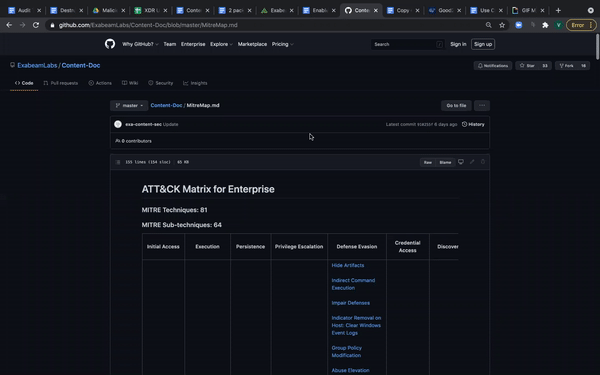This screenshot has height=375, width=600.
Task: Click the pencil edit file icon
Action: pos(472,162)
